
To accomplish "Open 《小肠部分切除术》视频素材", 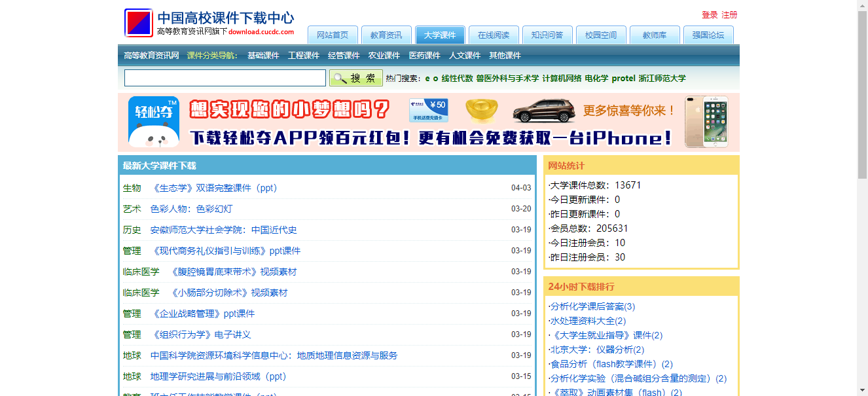I will click(x=228, y=293).
